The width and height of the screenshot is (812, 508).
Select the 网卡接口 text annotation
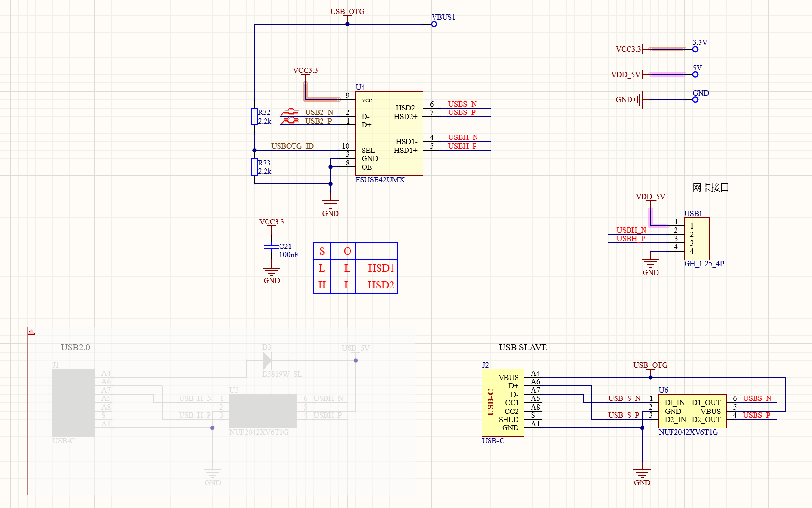coord(710,188)
